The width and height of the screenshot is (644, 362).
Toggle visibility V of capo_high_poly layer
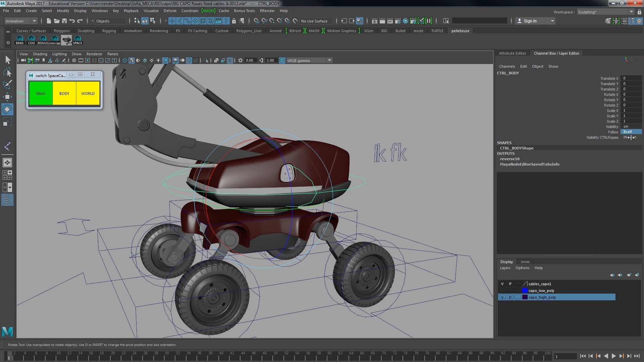[x=502, y=297]
